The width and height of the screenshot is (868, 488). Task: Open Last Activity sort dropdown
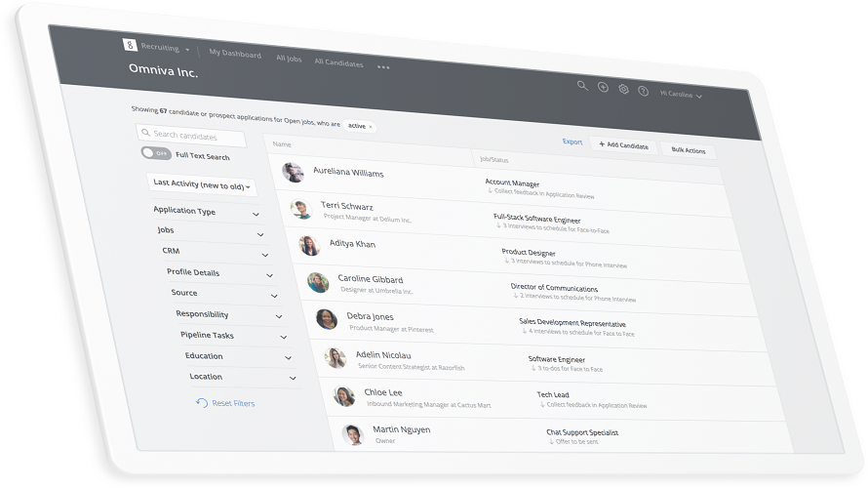202,185
